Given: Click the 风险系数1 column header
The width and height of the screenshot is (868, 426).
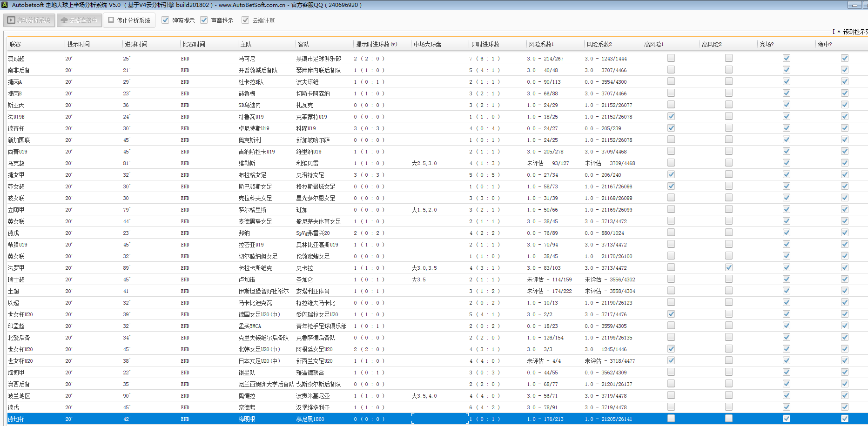Looking at the screenshot, I should 541,45.
